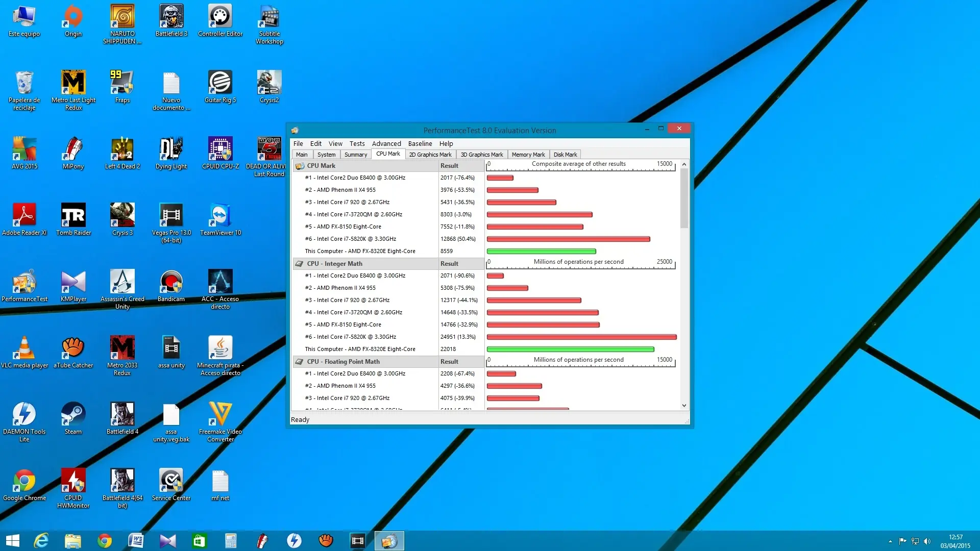The image size is (980, 551).
Task: Open the Origin desktop shortcut
Action: tap(73, 21)
